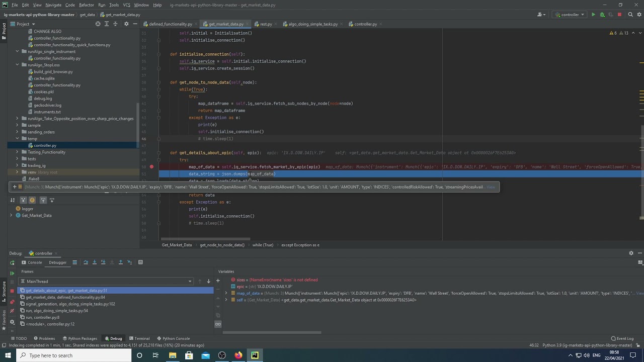Viewport: 644px width, 362px height.
Task: Expand the Testing_Functionality folder
Action: pyautogui.click(x=17, y=152)
